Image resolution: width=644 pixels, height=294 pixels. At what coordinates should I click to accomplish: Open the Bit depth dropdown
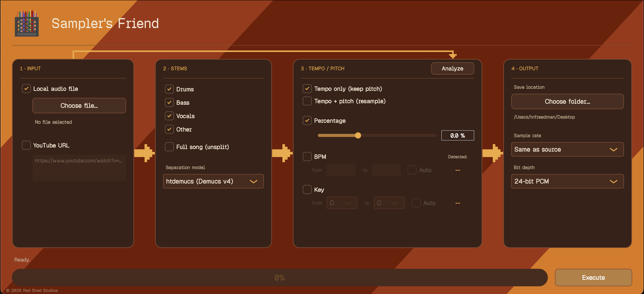click(567, 181)
